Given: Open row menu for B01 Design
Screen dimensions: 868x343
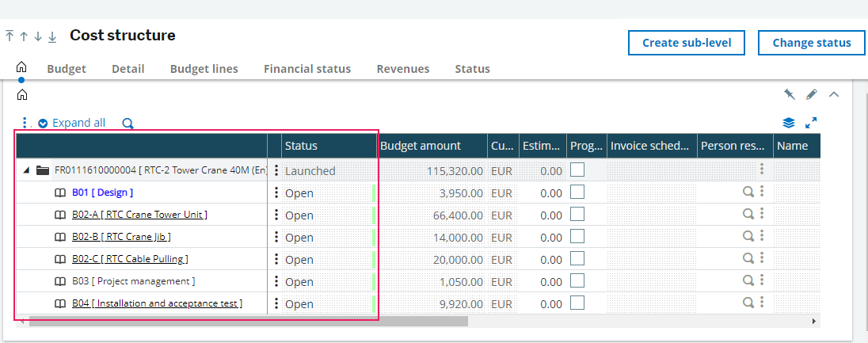Looking at the screenshot, I should tap(276, 192).
